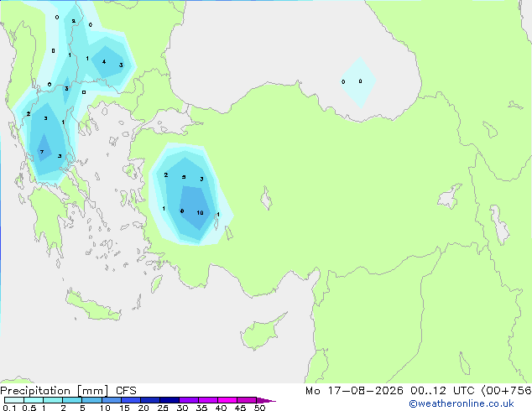Click the legend label '25'
Image resolution: width=532 pixels, height=411 pixels.
[x=163, y=408]
